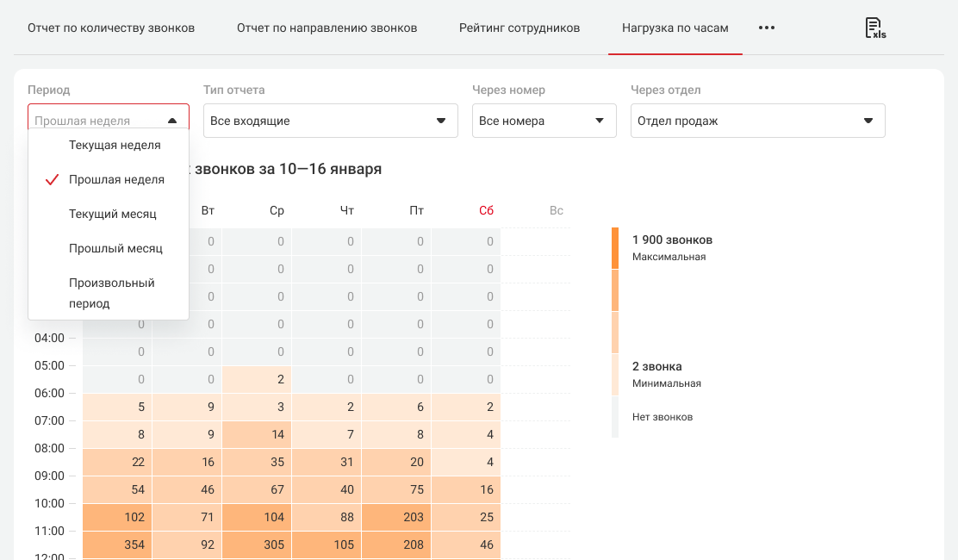
Task: Select the Нагрузка по часам tab
Action: [675, 28]
